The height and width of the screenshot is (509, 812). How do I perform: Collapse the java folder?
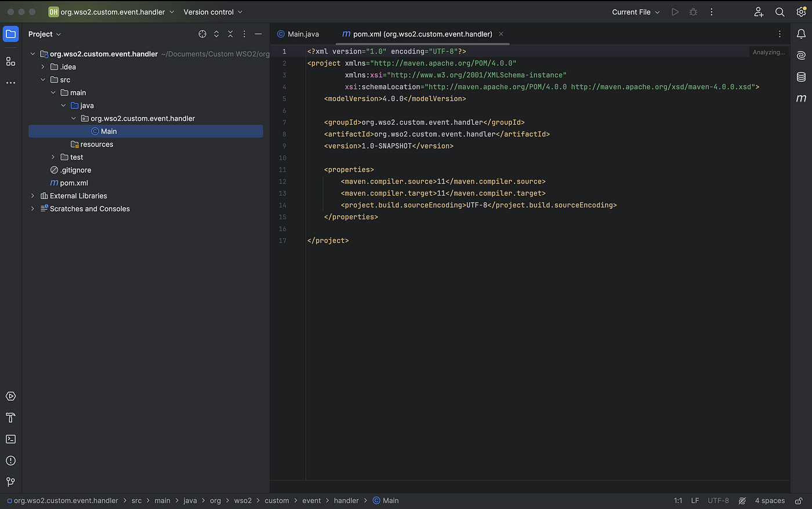point(64,106)
